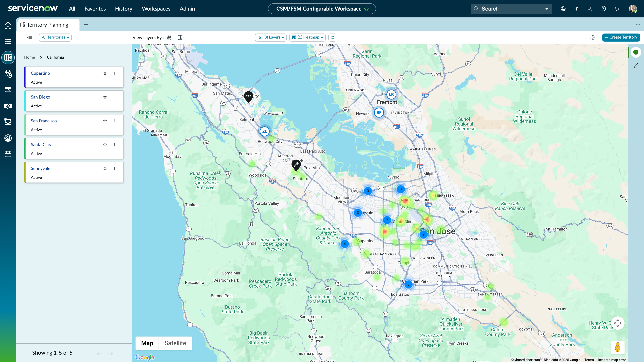
Task: Open the map settings gear icon
Action: pyautogui.click(x=593, y=38)
